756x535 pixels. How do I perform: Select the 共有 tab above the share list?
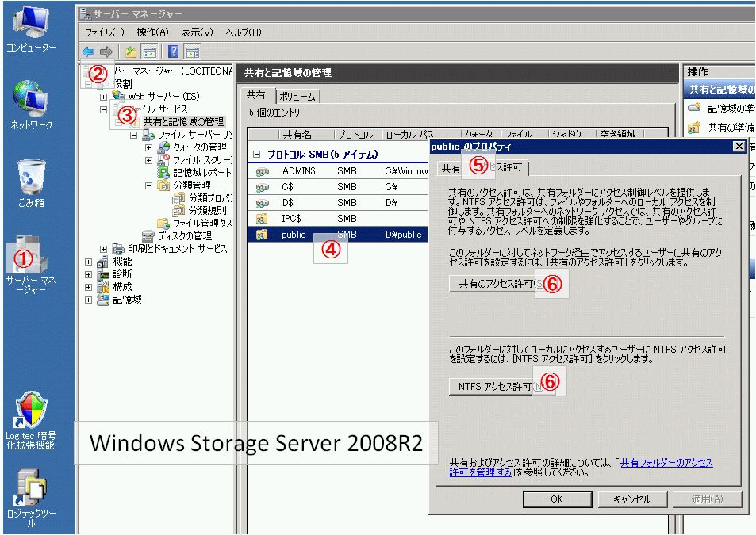(x=256, y=95)
